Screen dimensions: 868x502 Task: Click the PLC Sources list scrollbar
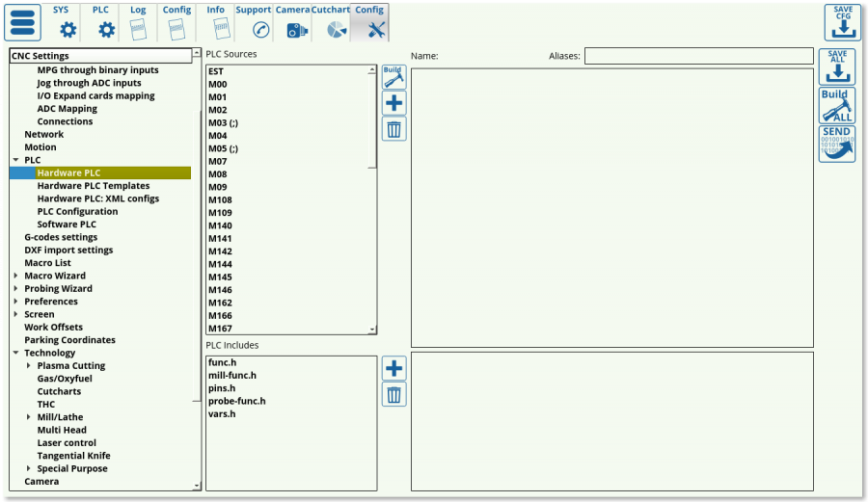[x=372, y=121]
